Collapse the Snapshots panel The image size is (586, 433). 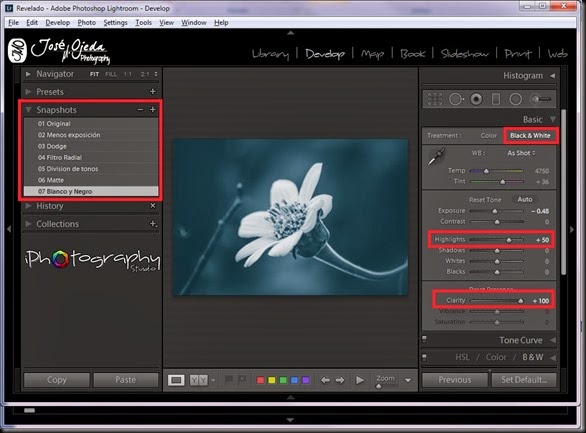[x=28, y=110]
